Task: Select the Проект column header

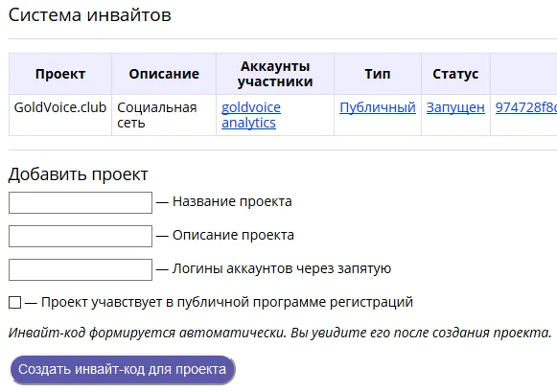Action: point(60,74)
